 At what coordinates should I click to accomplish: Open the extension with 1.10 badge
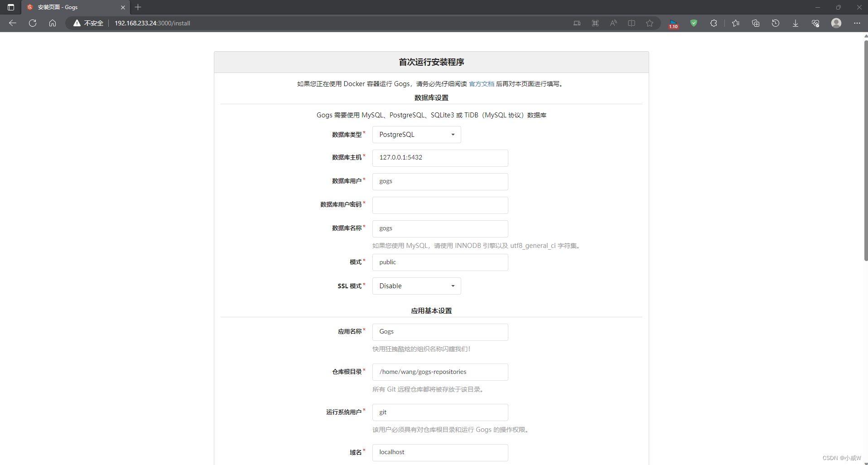point(673,24)
